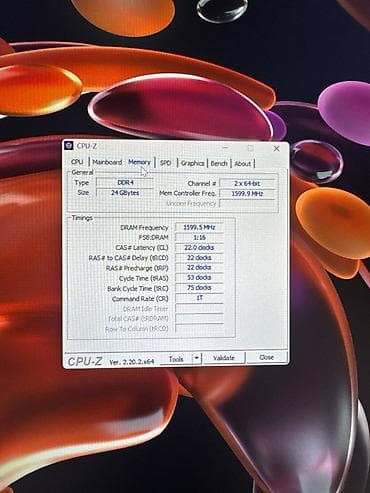
Task: Click the DDR4 memory type field
Action: (125, 183)
